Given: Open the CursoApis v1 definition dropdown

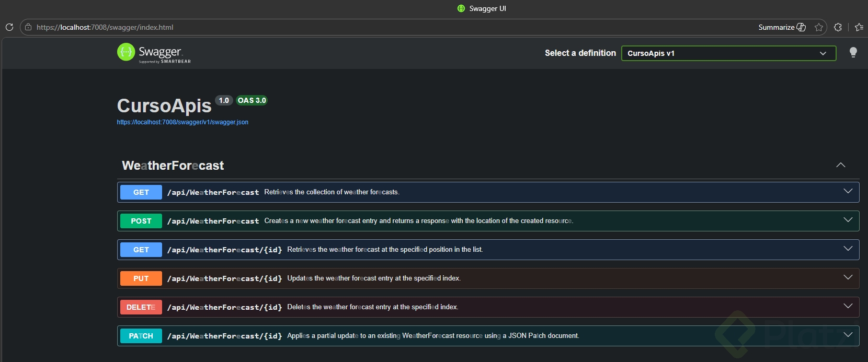Looking at the screenshot, I should (x=728, y=53).
